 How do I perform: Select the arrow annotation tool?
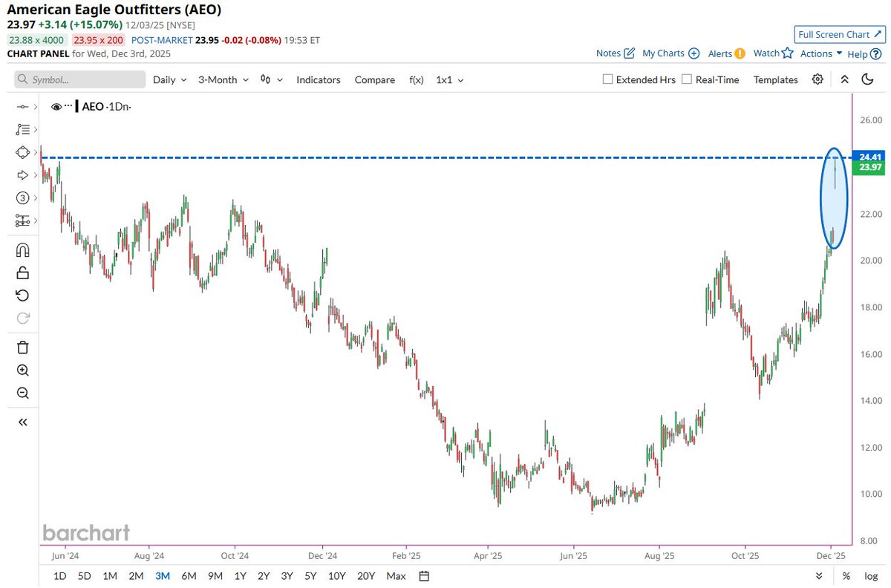coord(22,175)
